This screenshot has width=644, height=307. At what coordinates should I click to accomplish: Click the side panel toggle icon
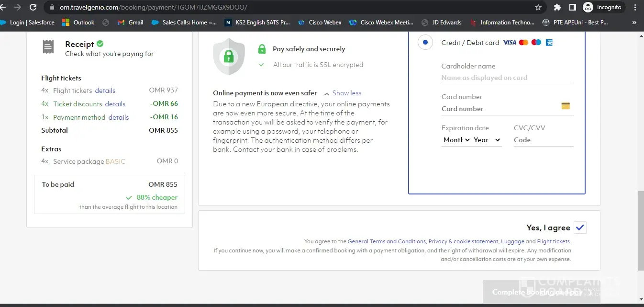tap(572, 7)
